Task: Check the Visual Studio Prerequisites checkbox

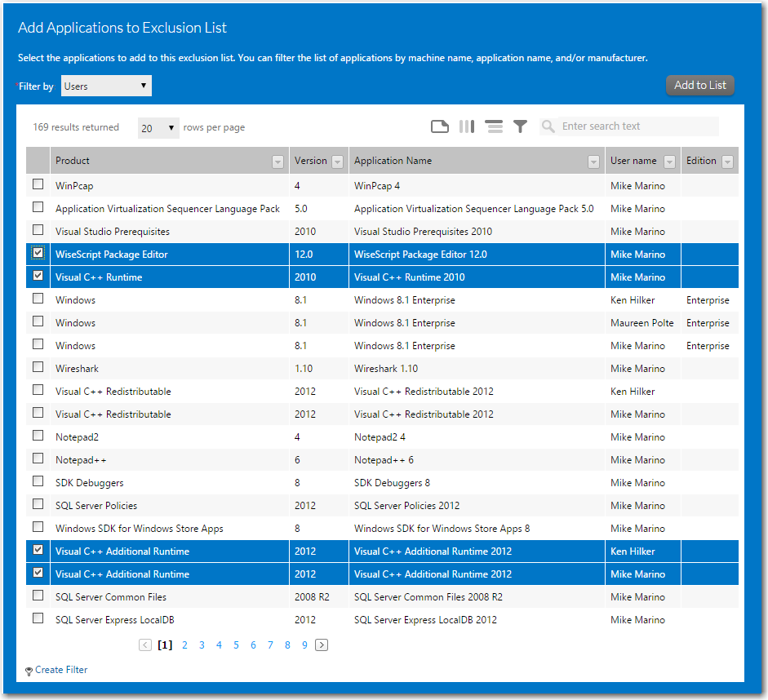Action: tap(38, 229)
